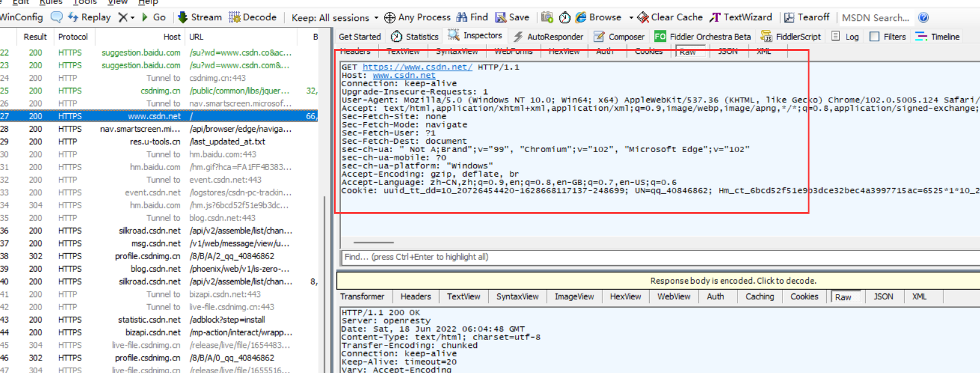Select response TextView tab
Image resolution: width=980 pixels, height=373 pixels.
[464, 296]
